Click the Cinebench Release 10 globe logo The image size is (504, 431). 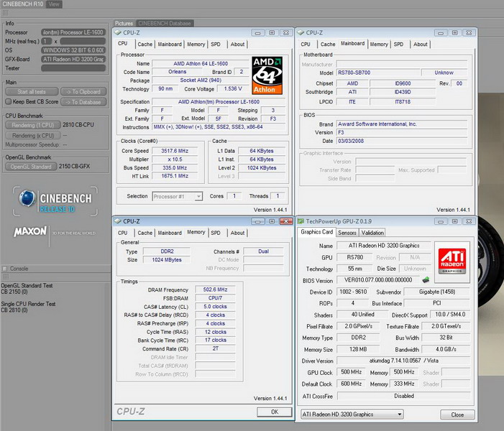[x=27, y=198]
